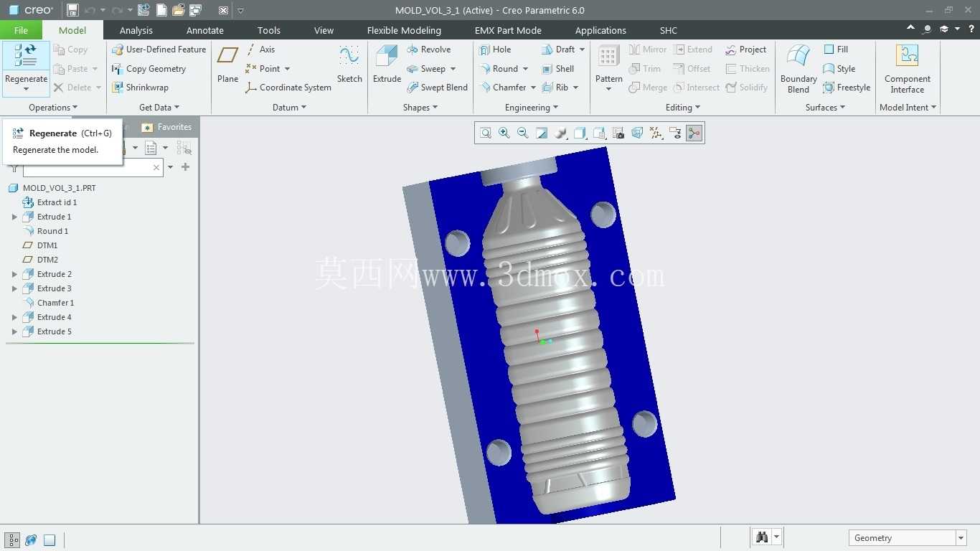Click the Shrinkwrap tool
Viewport: 980px width, 551px height.
click(140, 88)
